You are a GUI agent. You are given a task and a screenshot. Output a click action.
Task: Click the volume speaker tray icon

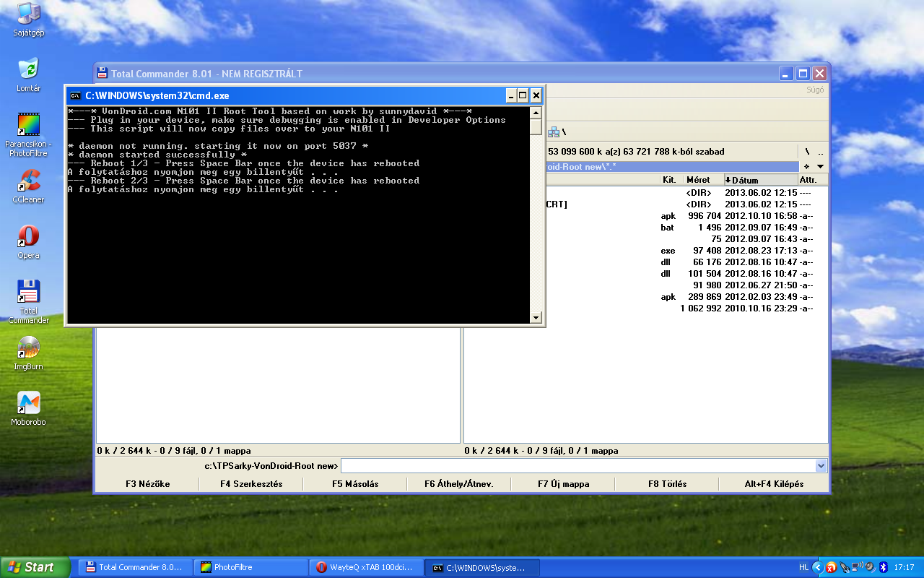[x=870, y=567]
